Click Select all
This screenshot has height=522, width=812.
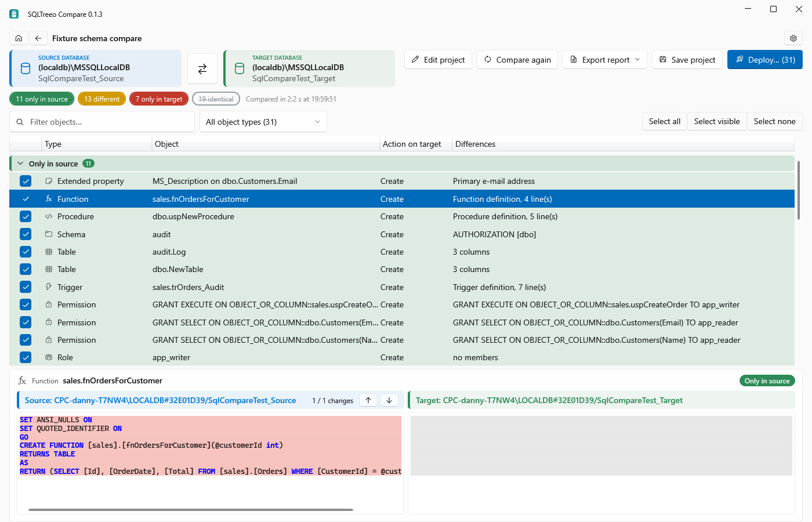pos(665,121)
